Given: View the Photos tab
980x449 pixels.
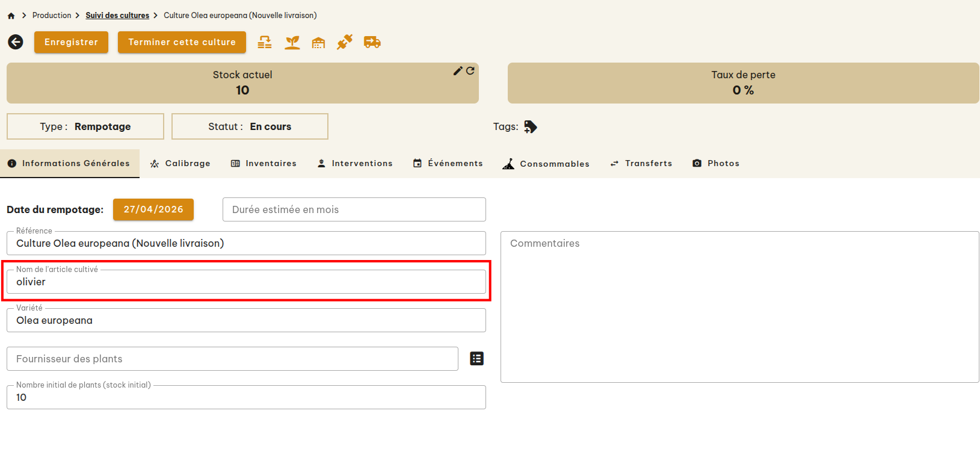Looking at the screenshot, I should [716, 163].
